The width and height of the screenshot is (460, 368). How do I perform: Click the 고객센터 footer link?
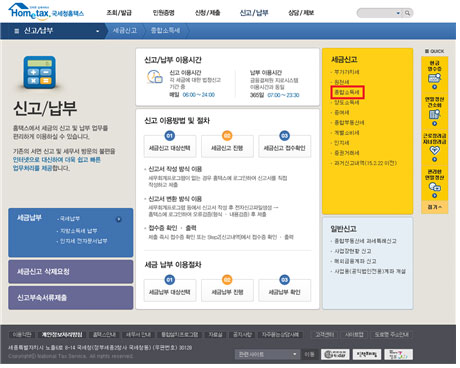pyautogui.click(x=325, y=334)
